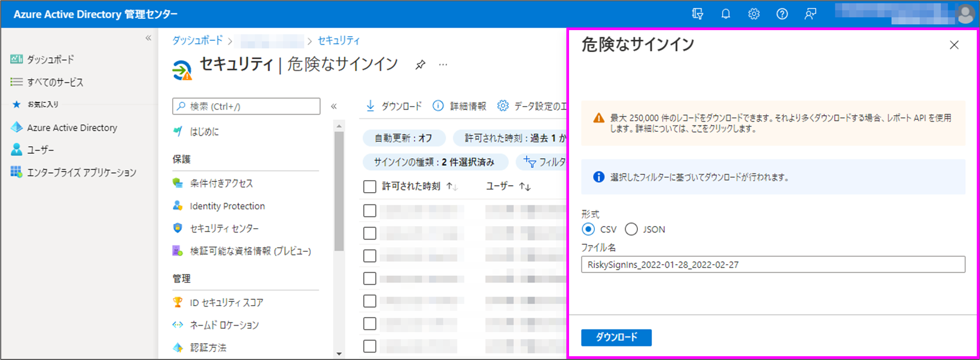Click the フィルターの追加 pill
The height and width of the screenshot is (360, 980).
542,162
